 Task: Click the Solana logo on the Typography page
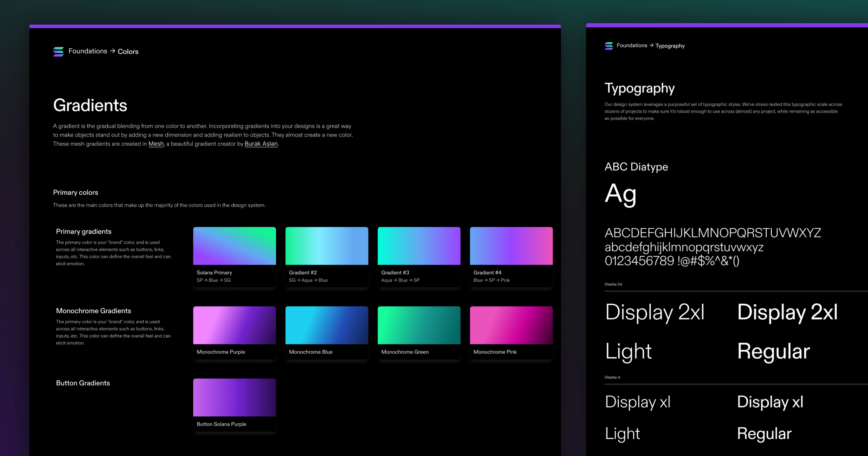tap(608, 46)
